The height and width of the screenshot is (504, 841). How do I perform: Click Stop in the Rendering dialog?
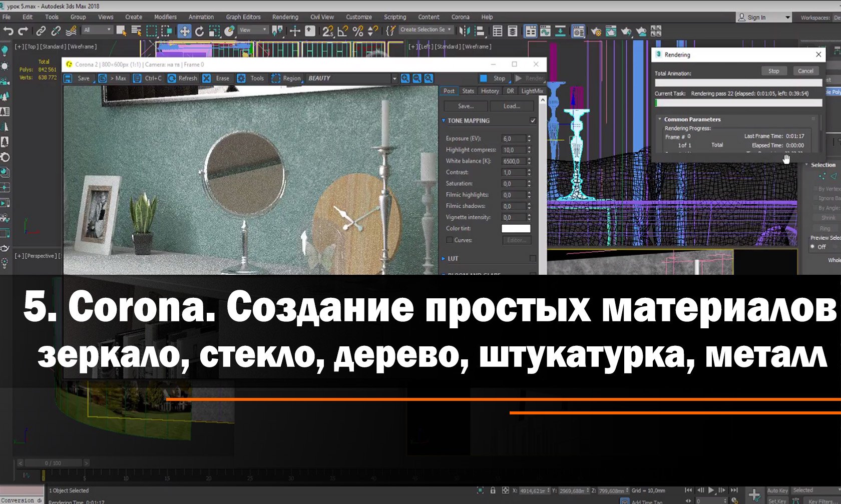click(x=774, y=71)
